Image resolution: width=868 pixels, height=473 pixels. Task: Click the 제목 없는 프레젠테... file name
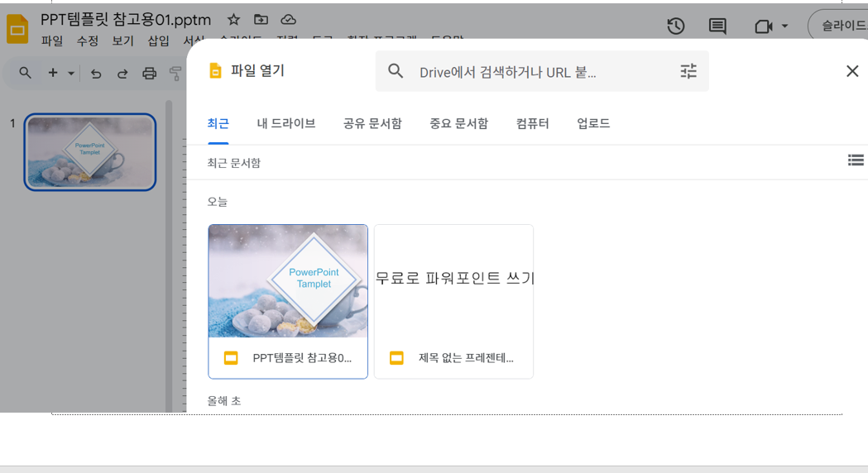coord(466,358)
